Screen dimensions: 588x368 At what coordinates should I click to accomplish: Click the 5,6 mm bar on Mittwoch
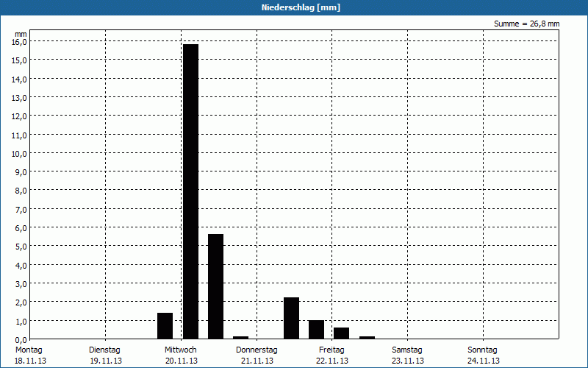pos(215,286)
